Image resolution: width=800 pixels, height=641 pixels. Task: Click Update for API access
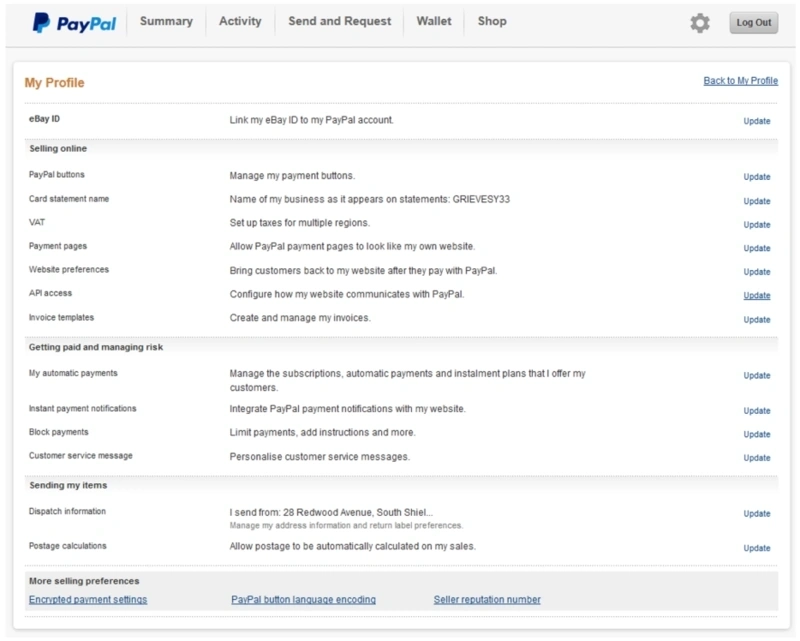coord(756,296)
